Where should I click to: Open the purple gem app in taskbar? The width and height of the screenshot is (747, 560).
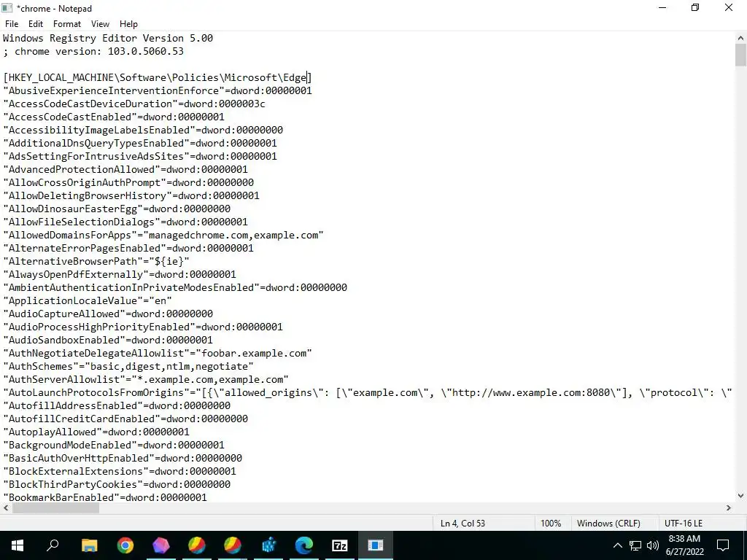[161, 545]
